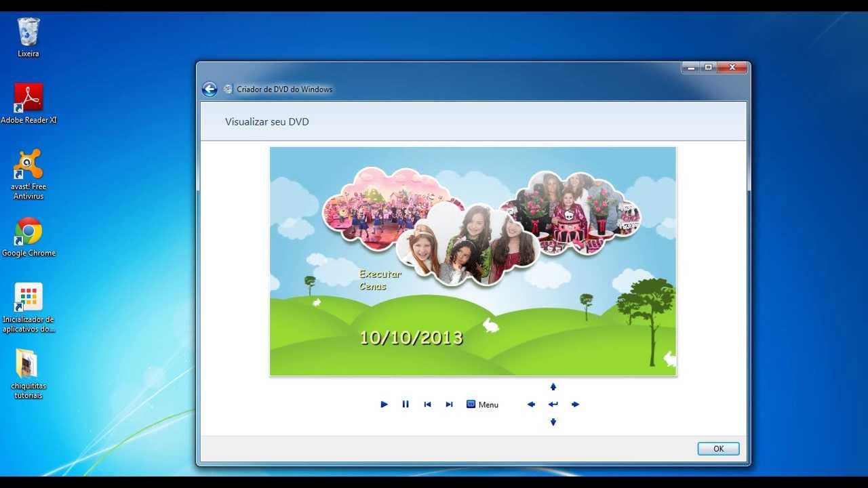868x488 pixels.
Task: Confirm the preview with OK
Action: [718, 449]
